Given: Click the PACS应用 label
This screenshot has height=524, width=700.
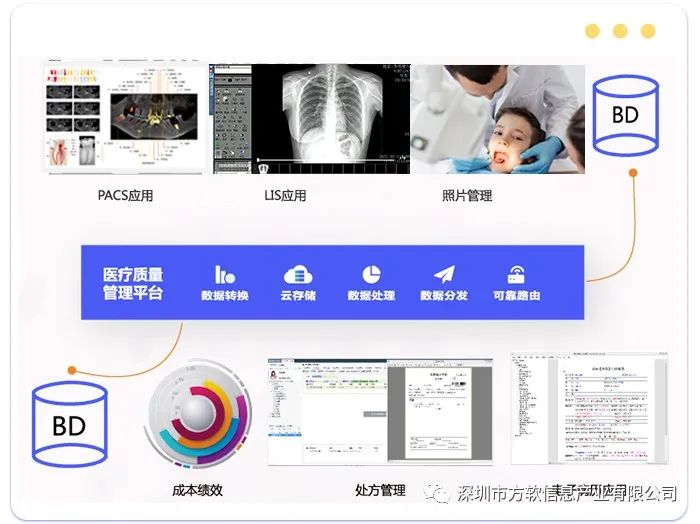Looking at the screenshot, I should pos(126,196).
